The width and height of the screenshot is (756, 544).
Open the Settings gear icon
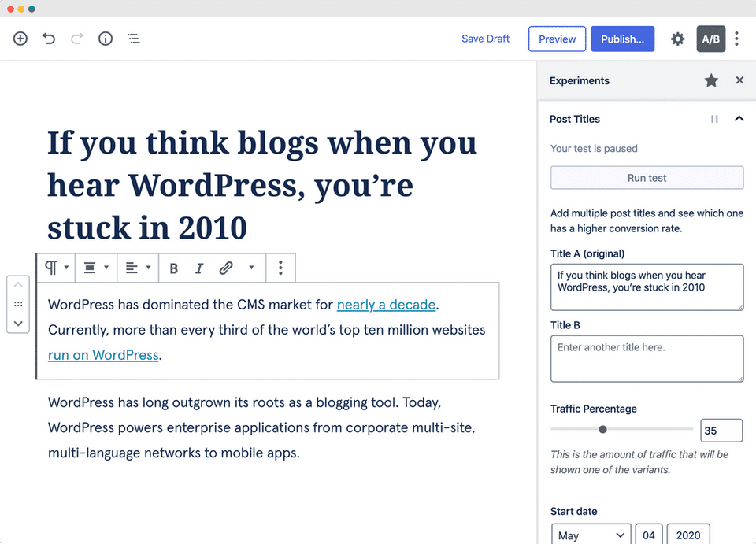pyautogui.click(x=678, y=39)
